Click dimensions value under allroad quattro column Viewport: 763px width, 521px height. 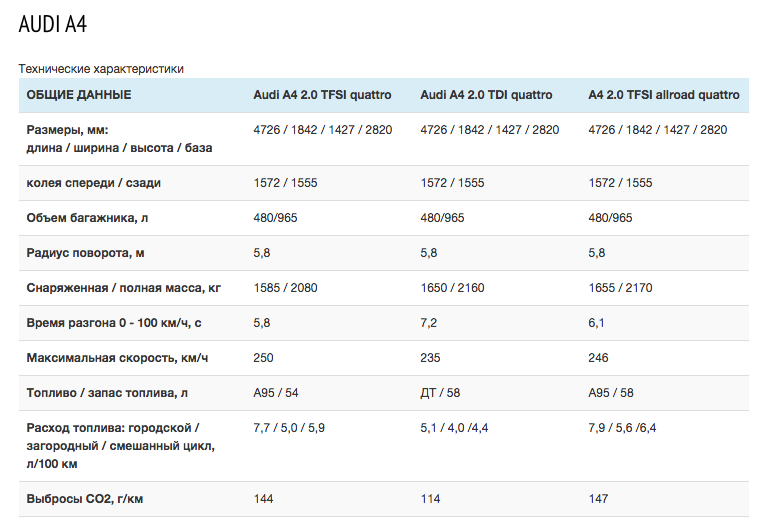658,130
